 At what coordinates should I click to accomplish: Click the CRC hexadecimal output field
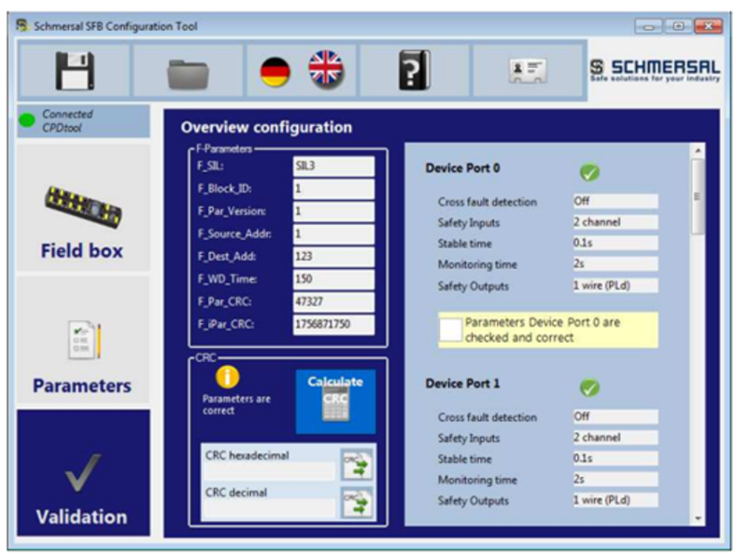click(x=270, y=471)
